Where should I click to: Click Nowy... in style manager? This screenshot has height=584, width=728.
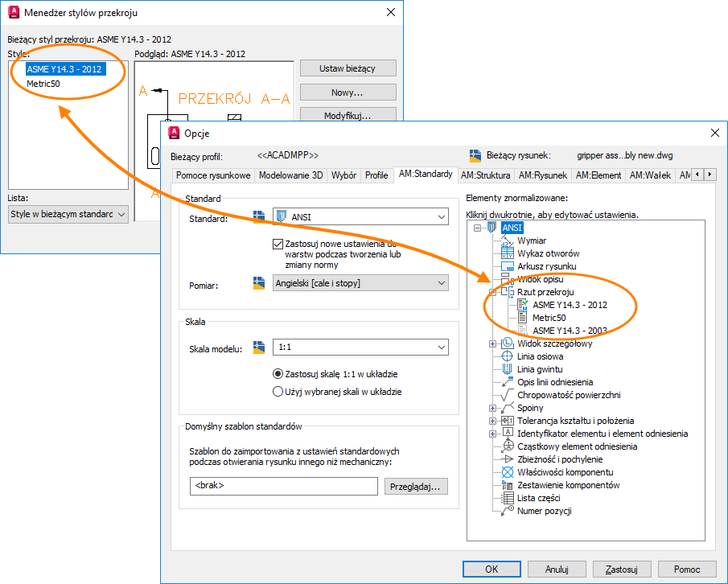(x=348, y=93)
